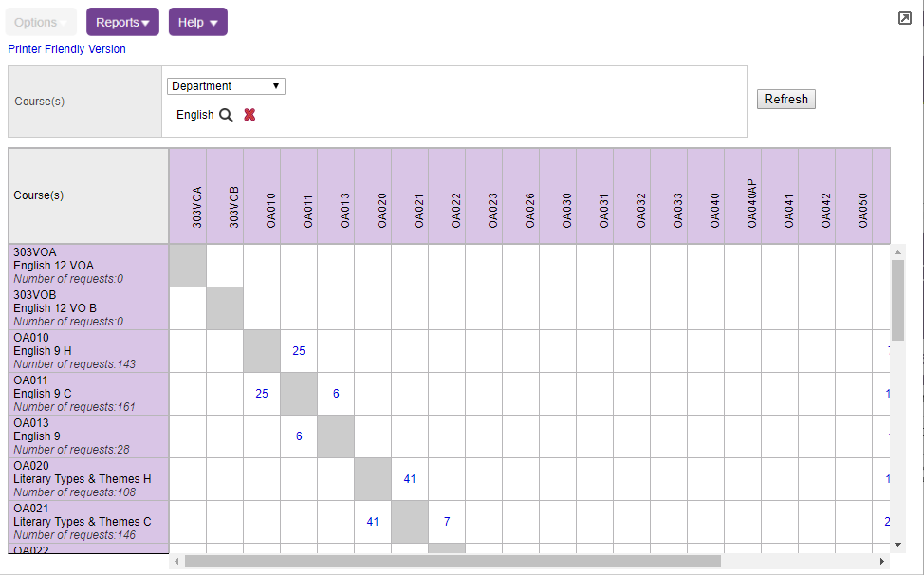Open the Reports menu
This screenshot has height=575, width=924.
tap(122, 22)
